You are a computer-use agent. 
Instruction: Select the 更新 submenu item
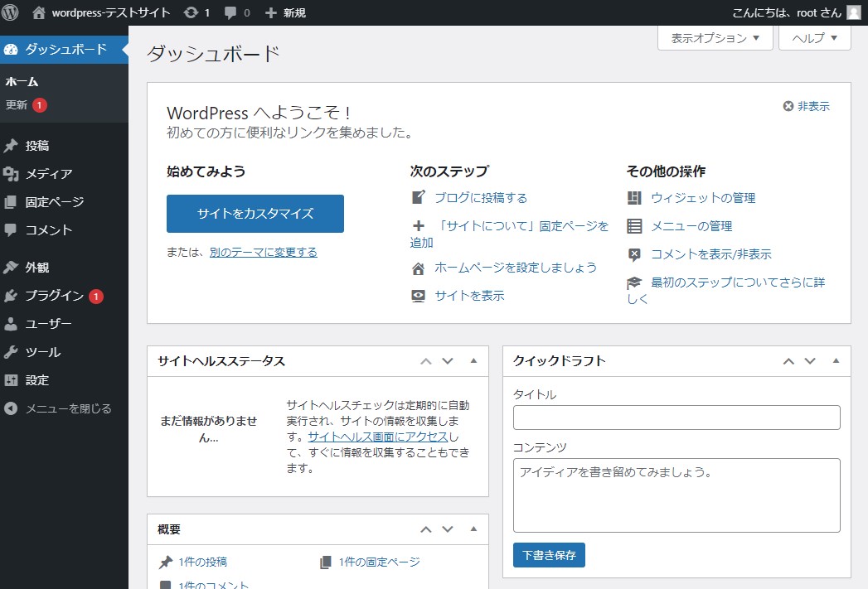click(x=17, y=105)
